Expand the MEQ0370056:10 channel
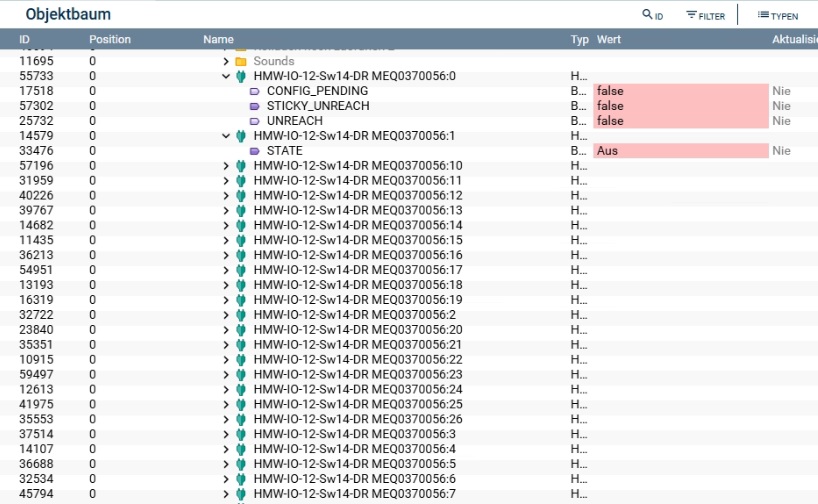This screenshot has height=504, width=818. tap(226, 166)
